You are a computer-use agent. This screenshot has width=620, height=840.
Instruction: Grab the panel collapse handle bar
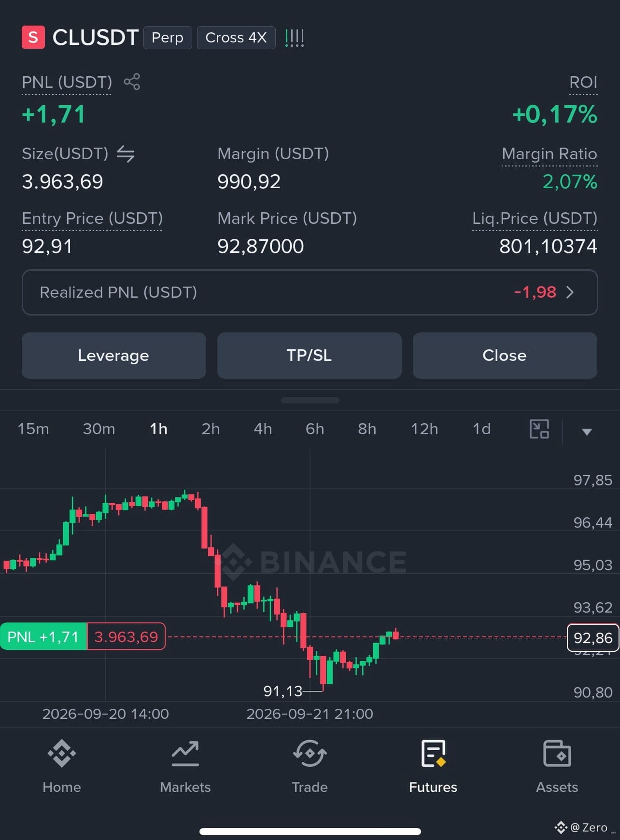pos(310,400)
